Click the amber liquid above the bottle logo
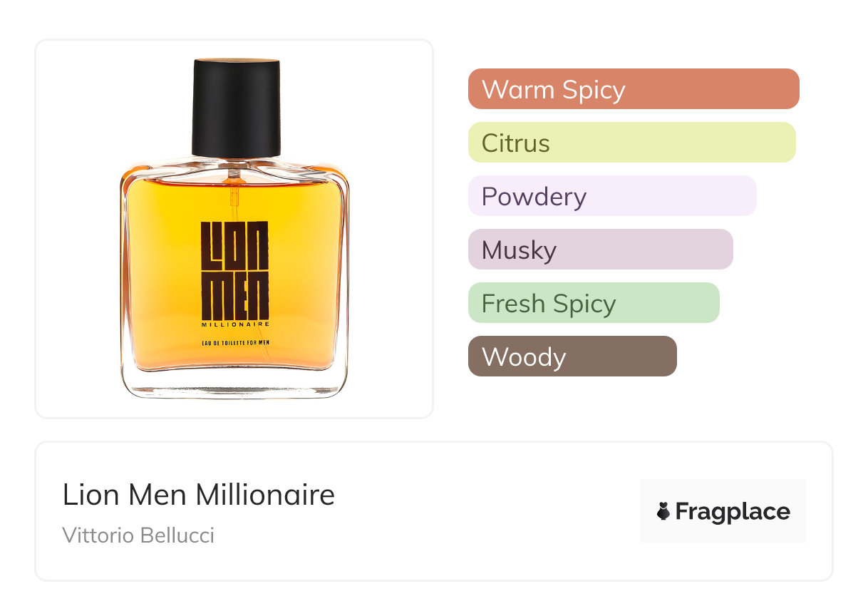Screen dimensions: 868x616 235,200
